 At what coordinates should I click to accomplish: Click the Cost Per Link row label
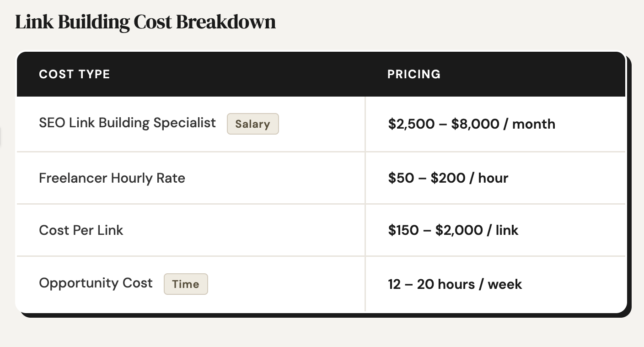click(81, 230)
